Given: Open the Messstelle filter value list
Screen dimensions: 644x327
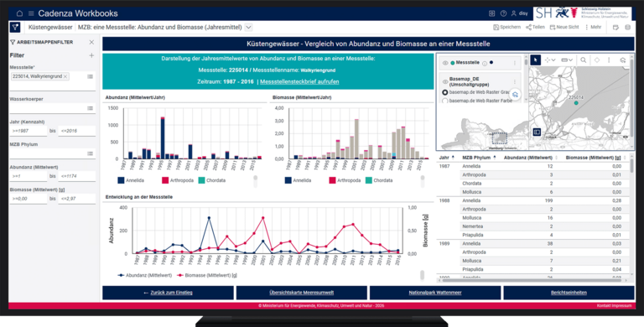Looking at the screenshot, I should [90, 76].
